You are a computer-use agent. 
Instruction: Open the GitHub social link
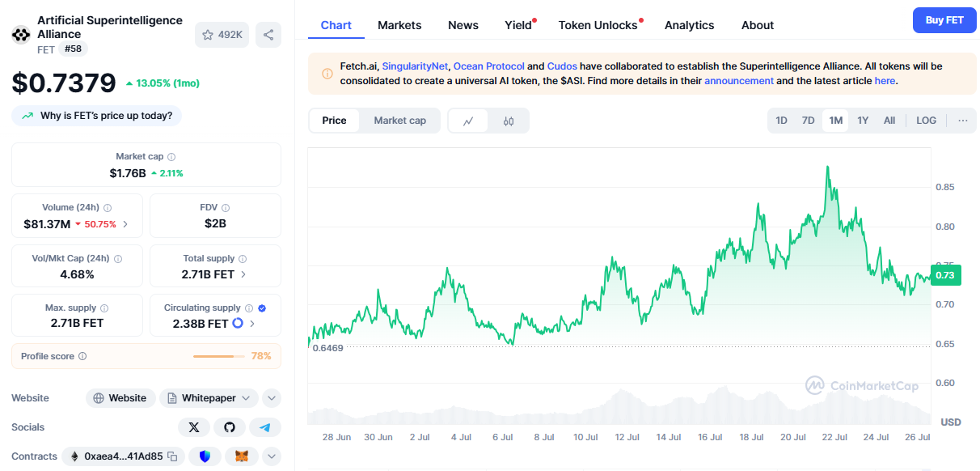point(230,427)
